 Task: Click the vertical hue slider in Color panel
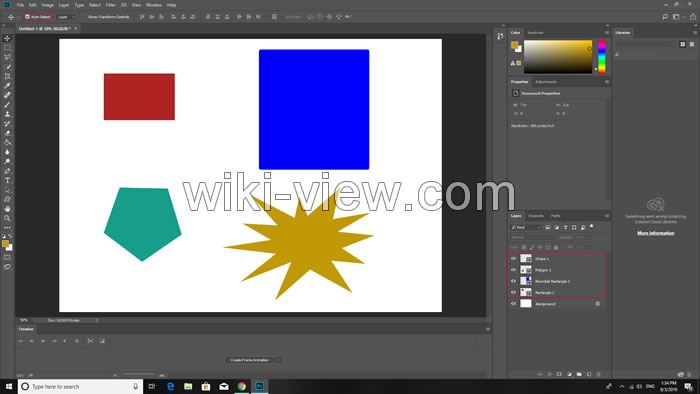click(x=602, y=57)
